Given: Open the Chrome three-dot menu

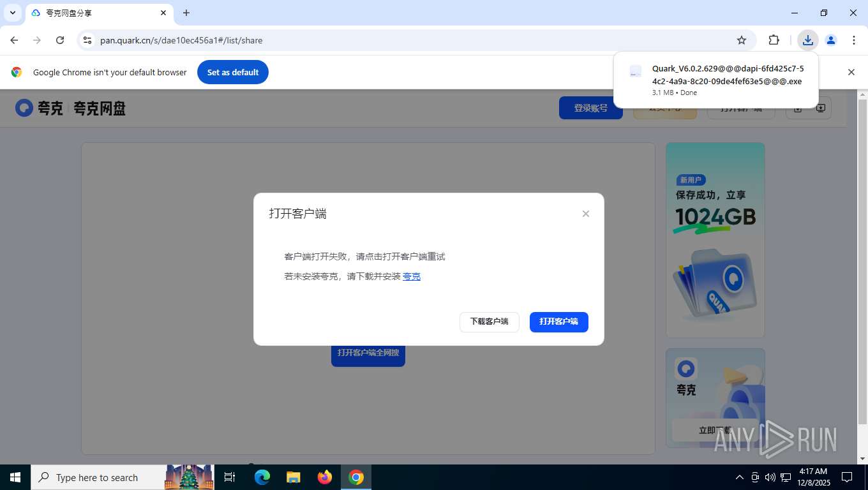Looking at the screenshot, I should (854, 40).
